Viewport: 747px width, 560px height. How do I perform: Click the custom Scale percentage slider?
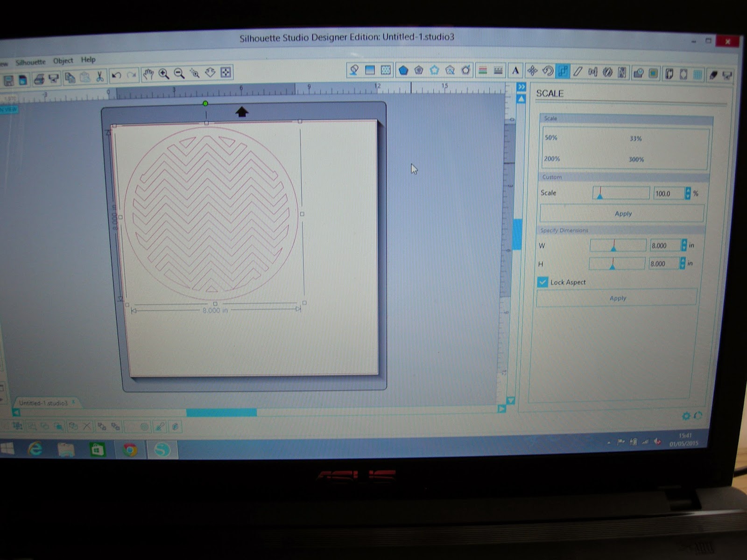pos(621,193)
